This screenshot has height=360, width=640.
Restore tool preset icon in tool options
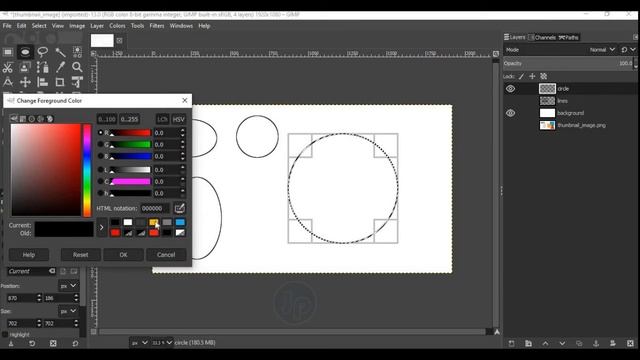click(32, 343)
